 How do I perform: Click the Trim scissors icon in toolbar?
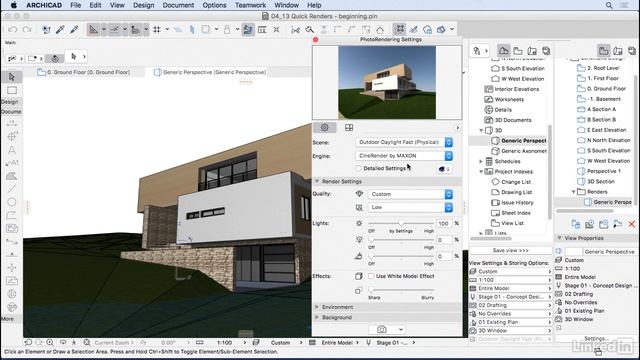click(296, 29)
